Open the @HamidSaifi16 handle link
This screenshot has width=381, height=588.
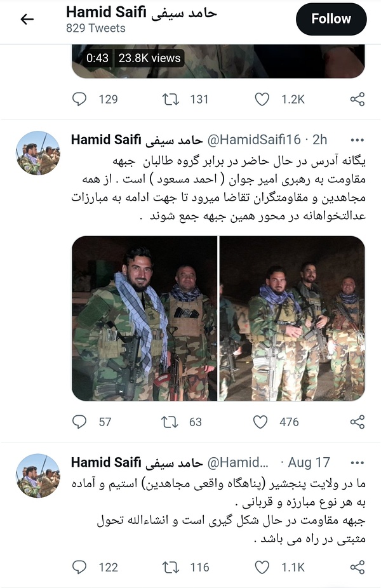254,140
